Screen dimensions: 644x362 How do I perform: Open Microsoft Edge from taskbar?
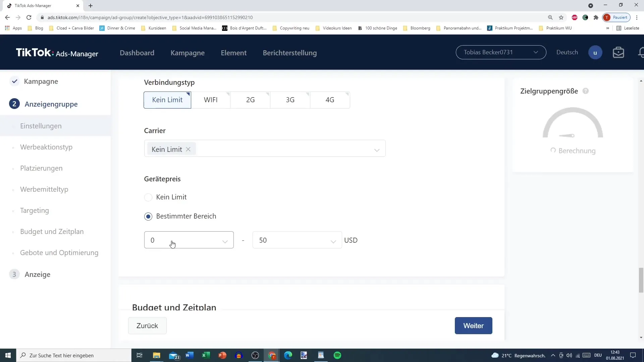tap(288, 355)
